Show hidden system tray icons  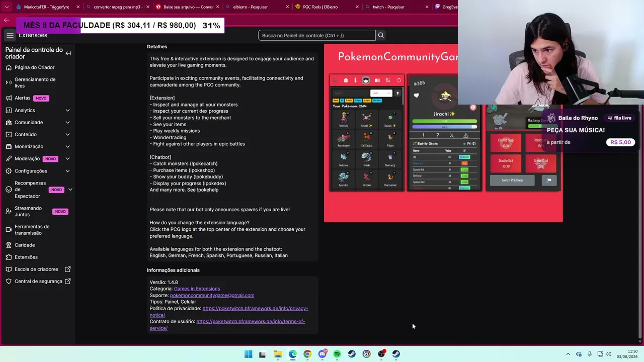click(568, 354)
